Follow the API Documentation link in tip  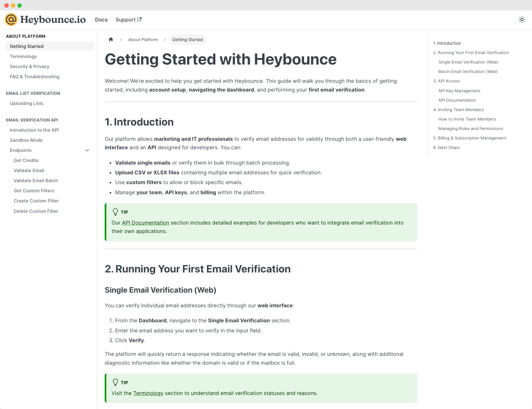pyautogui.click(x=145, y=223)
